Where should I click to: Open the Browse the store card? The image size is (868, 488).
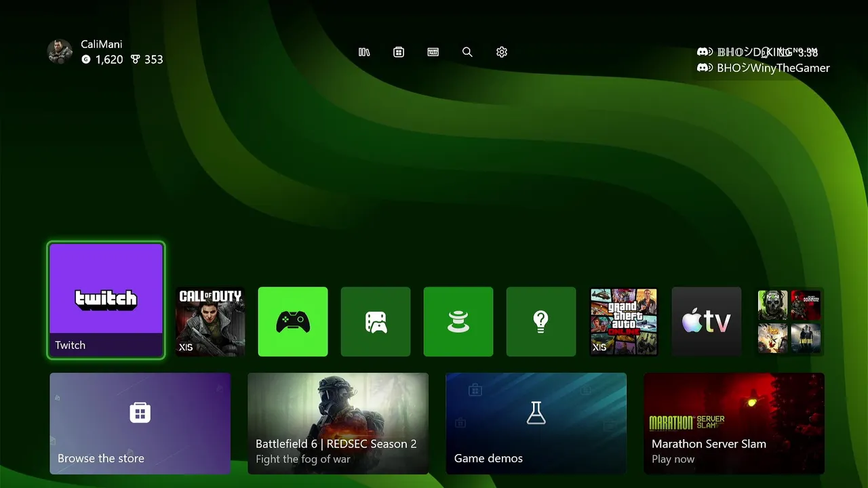pyautogui.click(x=140, y=424)
